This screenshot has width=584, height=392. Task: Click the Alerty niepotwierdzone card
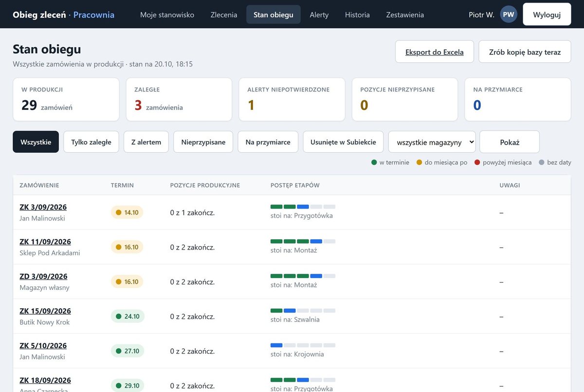[x=292, y=99]
